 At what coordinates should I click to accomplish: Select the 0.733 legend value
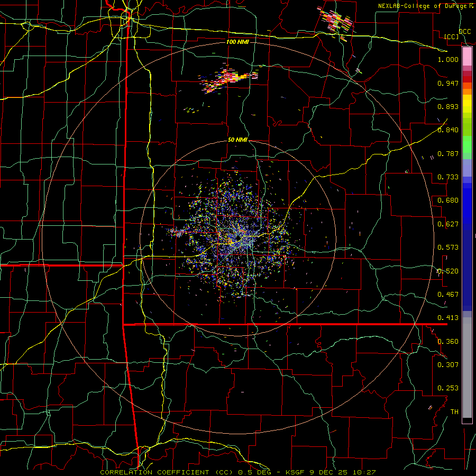pyautogui.click(x=448, y=177)
